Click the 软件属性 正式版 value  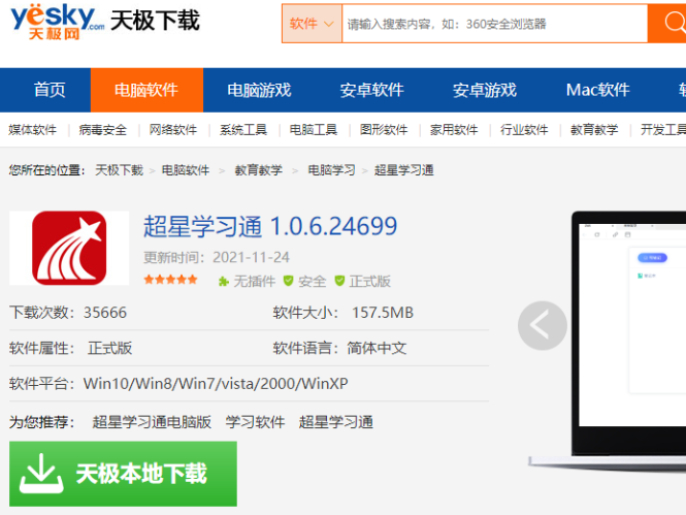pos(110,348)
